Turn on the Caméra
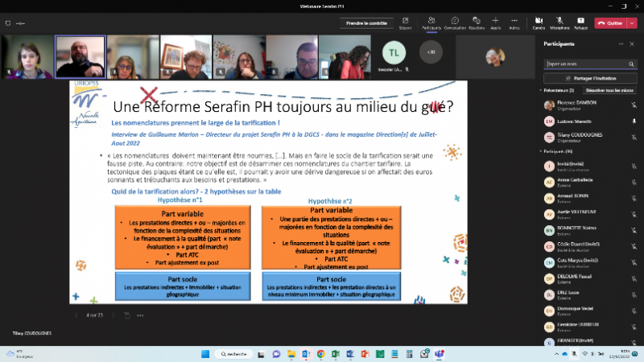This screenshot has width=644, height=362. click(x=539, y=23)
